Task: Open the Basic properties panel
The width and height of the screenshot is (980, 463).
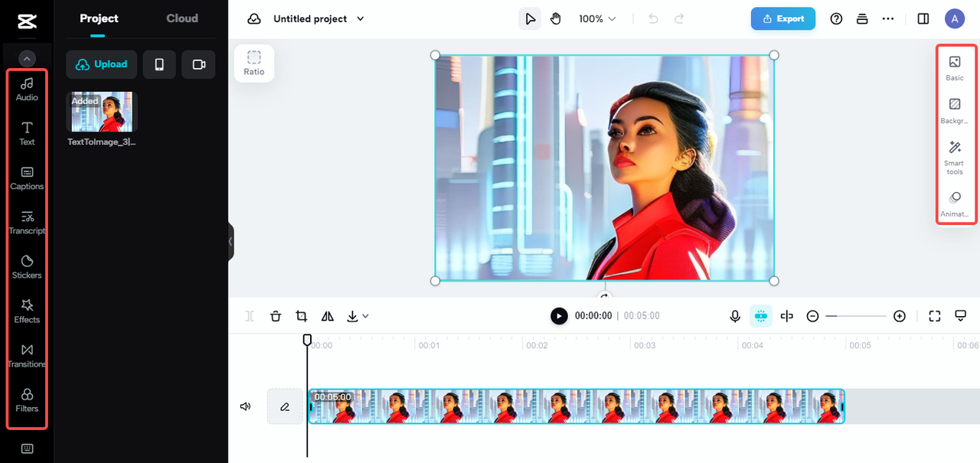Action: 955,67
